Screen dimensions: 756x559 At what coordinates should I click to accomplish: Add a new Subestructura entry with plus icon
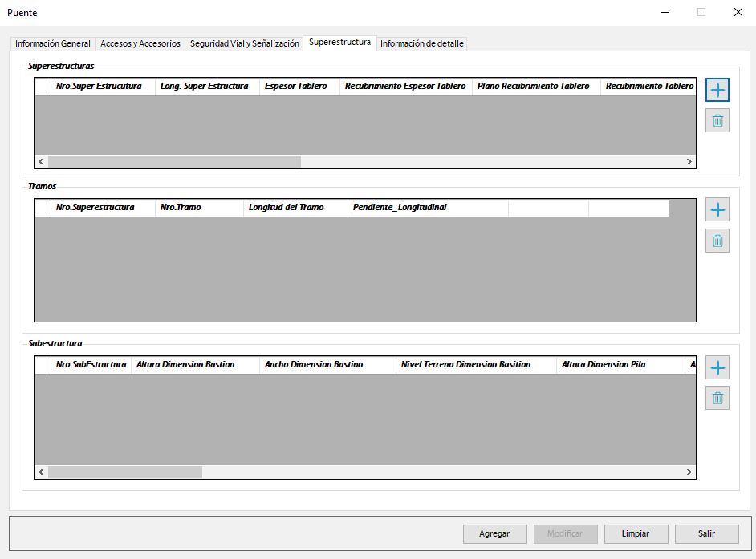tap(717, 368)
